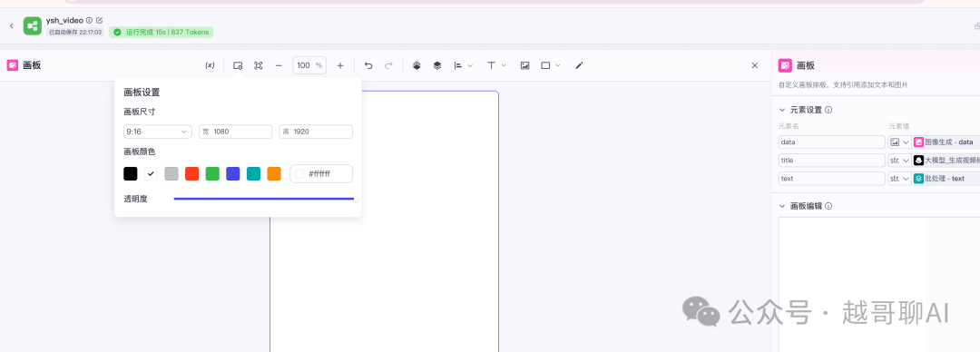The width and height of the screenshot is (980, 352).
Task: Click the 透明度 opacity slider
Action: click(x=264, y=199)
